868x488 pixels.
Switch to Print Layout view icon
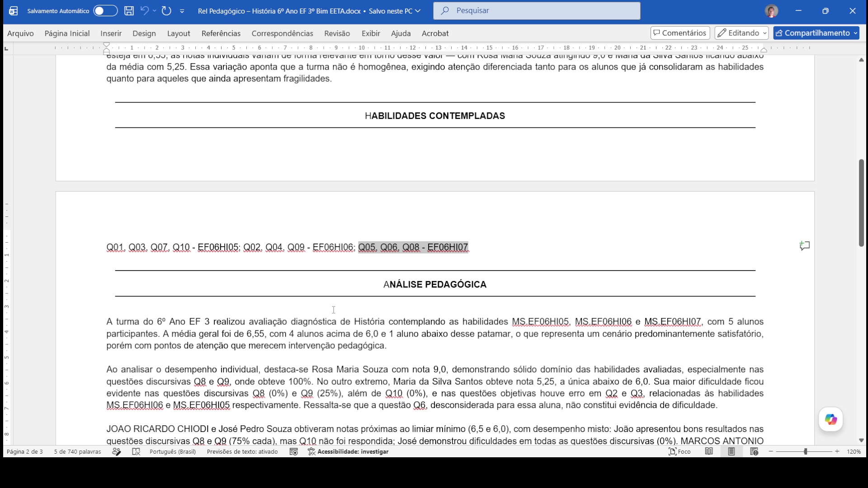coord(731,451)
